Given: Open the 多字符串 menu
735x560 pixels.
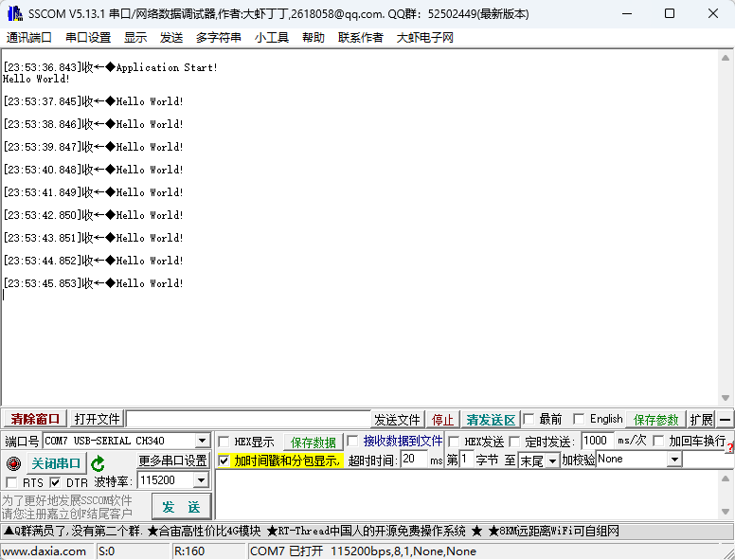Looking at the screenshot, I should pyautogui.click(x=219, y=38).
